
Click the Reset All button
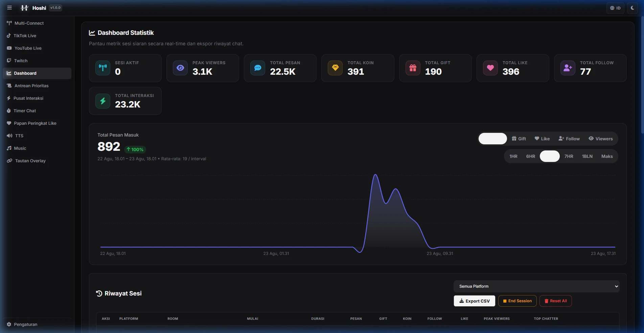(x=555, y=301)
